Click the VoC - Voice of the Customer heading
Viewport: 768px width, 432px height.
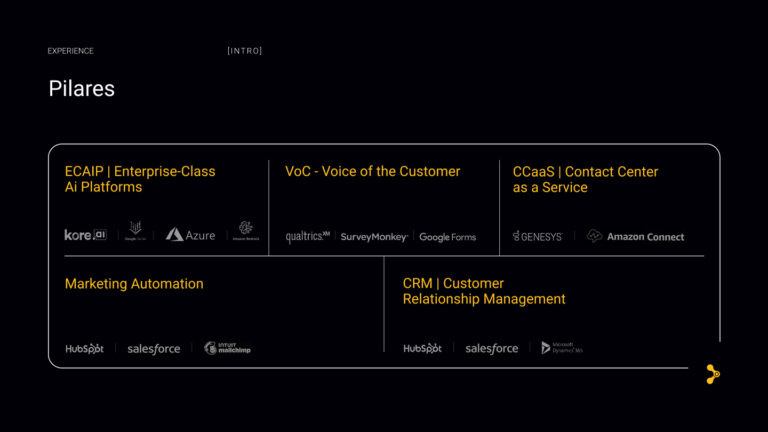coord(372,171)
